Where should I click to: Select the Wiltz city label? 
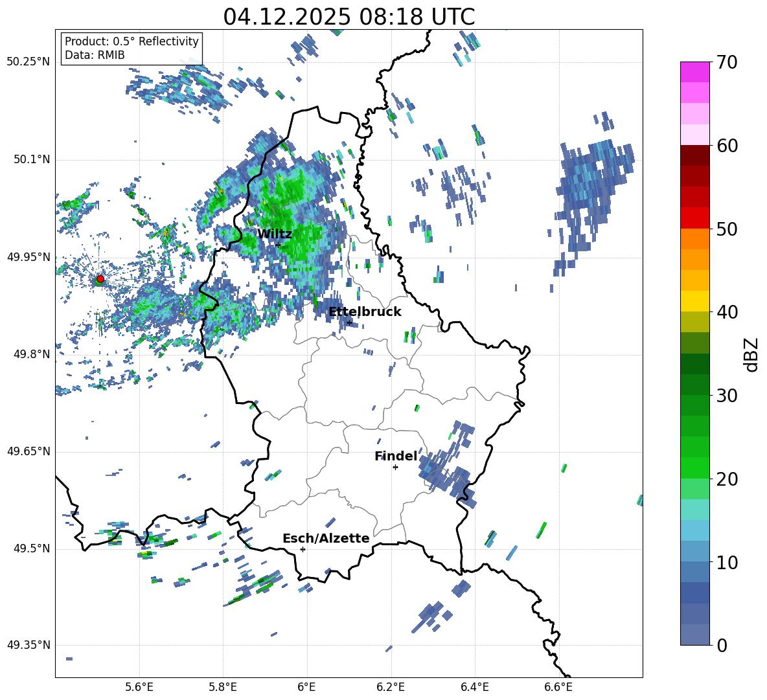tap(275, 234)
